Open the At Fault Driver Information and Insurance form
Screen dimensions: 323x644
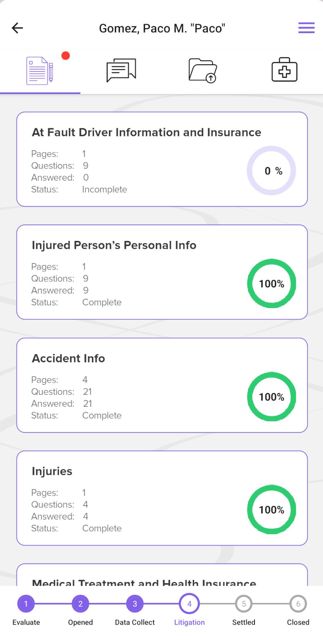tap(161, 159)
